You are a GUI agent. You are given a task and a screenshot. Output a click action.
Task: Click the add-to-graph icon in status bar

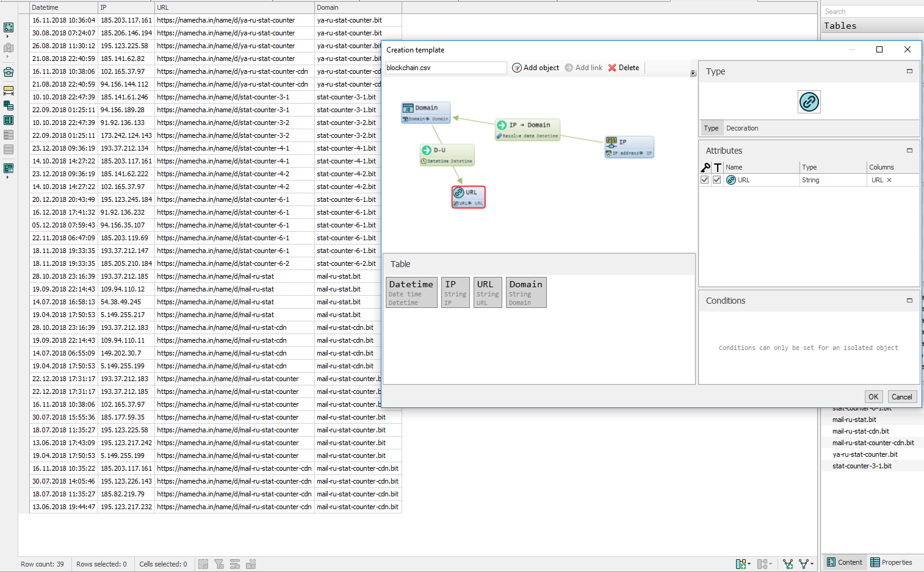point(788,564)
